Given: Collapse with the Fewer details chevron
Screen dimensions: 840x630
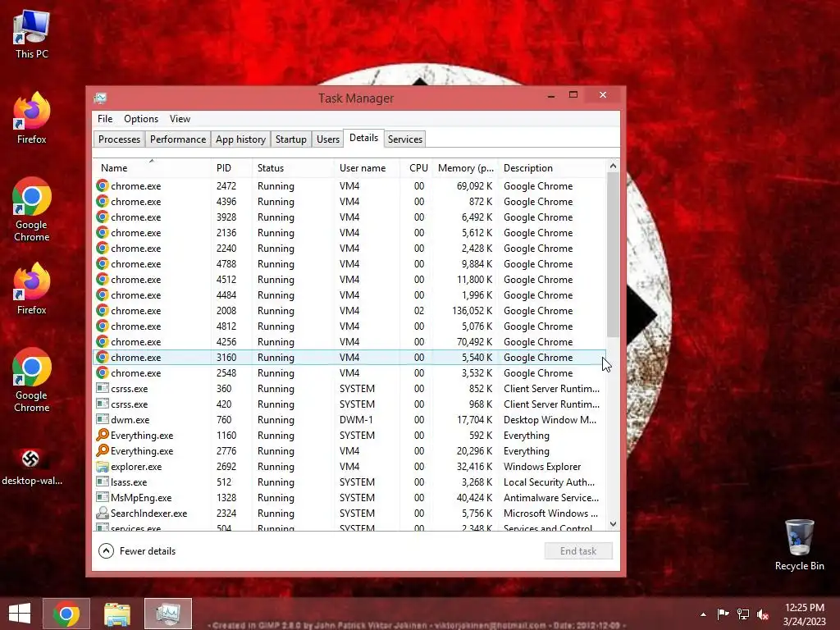Looking at the screenshot, I should [x=106, y=550].
